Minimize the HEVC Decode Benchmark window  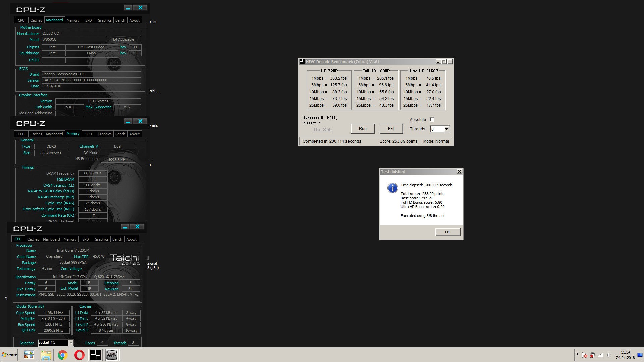pyautogui.click(x=438, y=62)
